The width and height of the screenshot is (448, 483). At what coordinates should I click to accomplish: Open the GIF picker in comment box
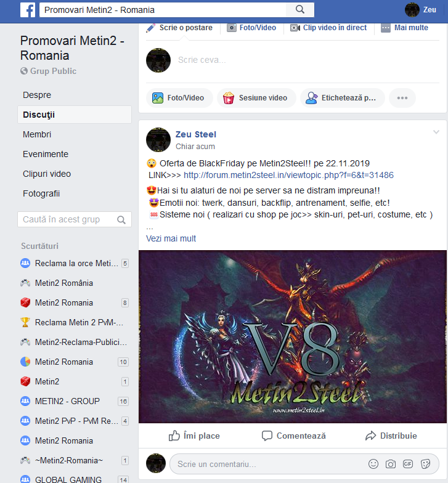408,464
